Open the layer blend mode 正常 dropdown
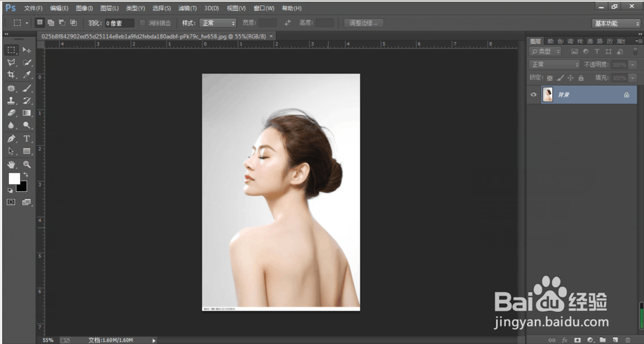Viewport: 644px width, 344px height. pos(554,65)
